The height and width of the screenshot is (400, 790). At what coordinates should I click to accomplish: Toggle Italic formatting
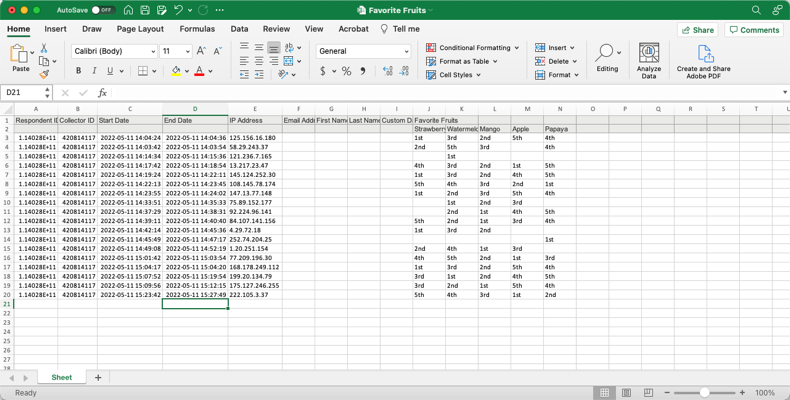pyautogui.click(x=94, y=72)
